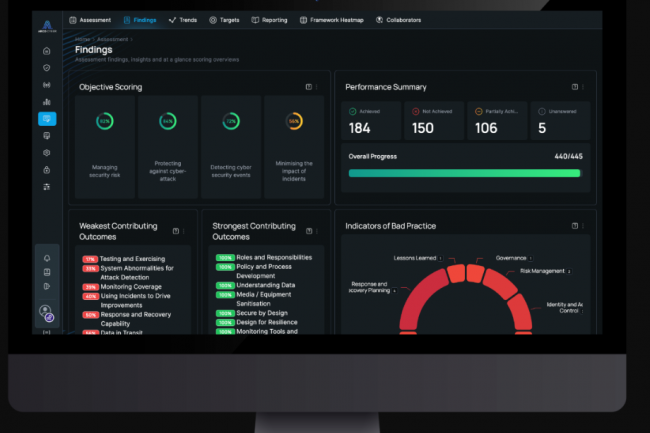This screenshot has width=650, height=433.
Task: Open notifications bell in sidebar
Action: [x=47, y=258]
